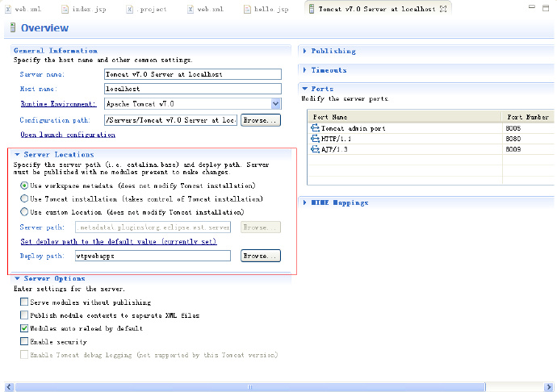557x392 pixels.
Task: Click the Port Number column header
Action: pos(528,117)
